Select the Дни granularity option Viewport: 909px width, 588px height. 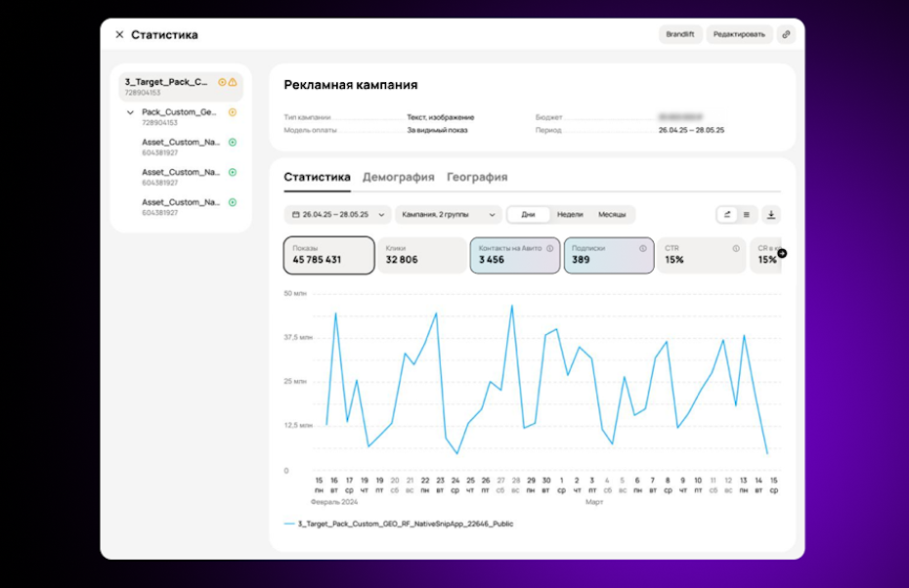pyautogui.click(x=528, y=214)
